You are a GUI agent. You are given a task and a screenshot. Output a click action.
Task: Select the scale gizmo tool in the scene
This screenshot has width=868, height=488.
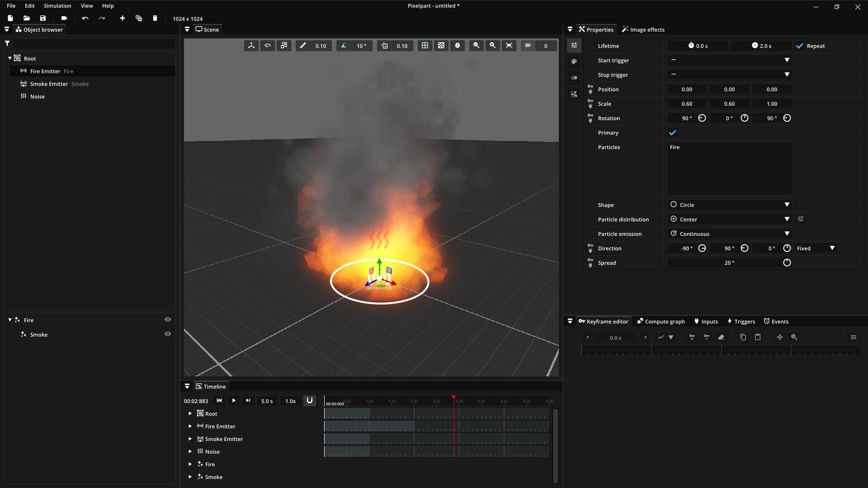click(284, 46)
